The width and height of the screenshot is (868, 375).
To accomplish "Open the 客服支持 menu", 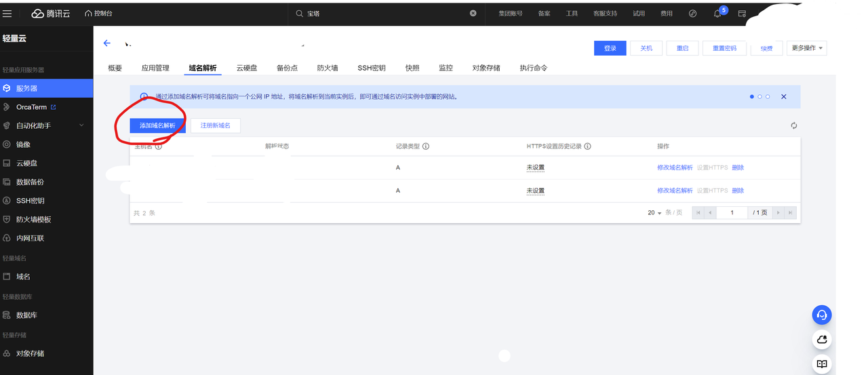I will 605,14.
